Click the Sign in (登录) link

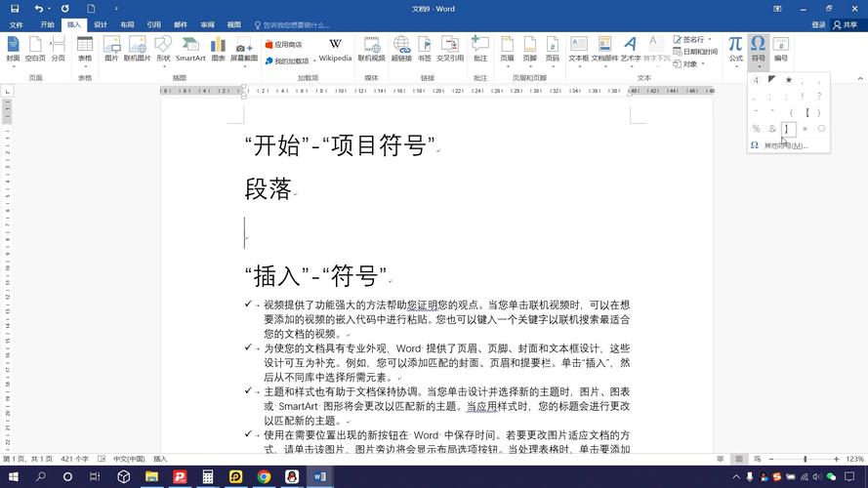click(x=818, y=25)
